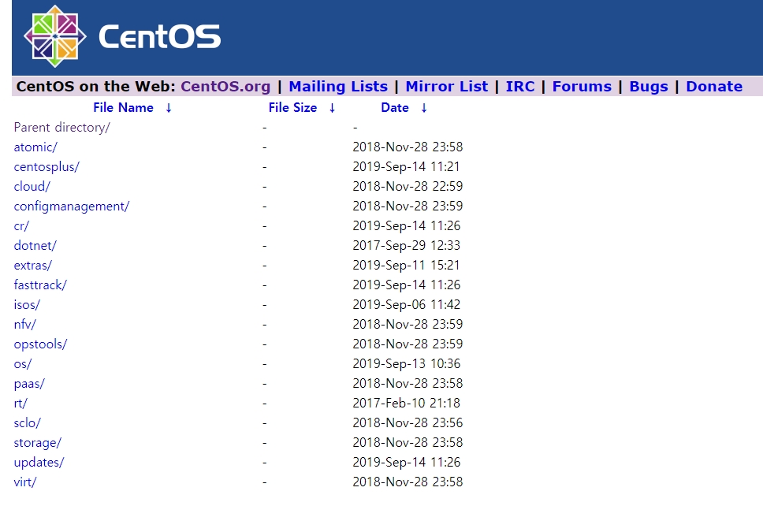763x532 pixels.
Task: Select date 2019-Sep-13 10:36 for os
Action: (x=406, y=363)
